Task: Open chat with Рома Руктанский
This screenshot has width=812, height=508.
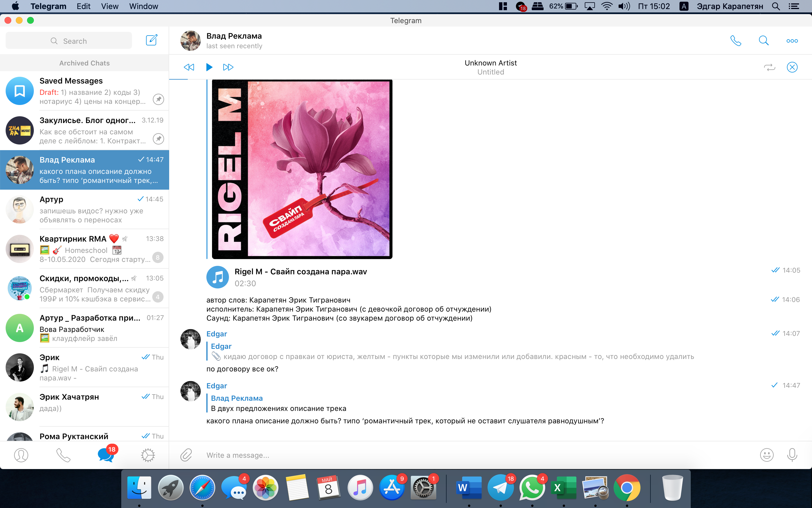Action: pyautogui.click(x=85, y=434)
